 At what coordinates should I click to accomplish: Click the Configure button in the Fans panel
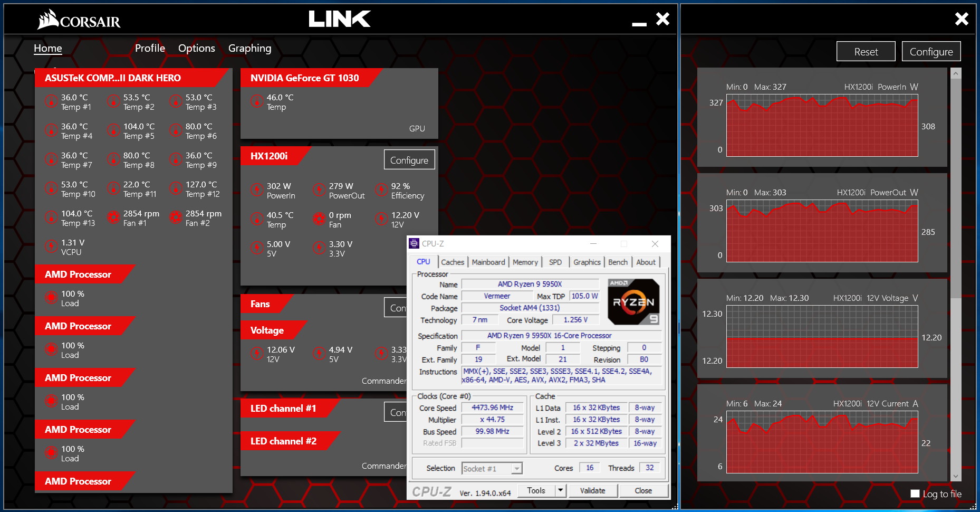(395, 308)
